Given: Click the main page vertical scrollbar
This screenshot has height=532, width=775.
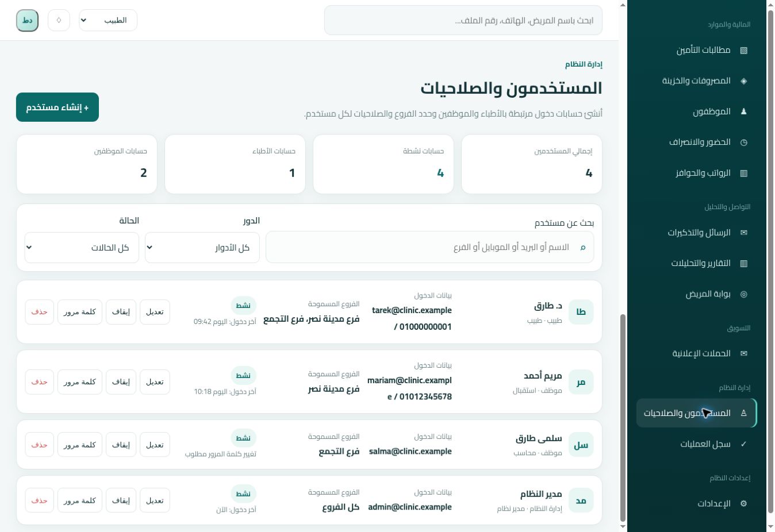Looking at the screenshot, I should pyautogui.click(x=623, y=418).
